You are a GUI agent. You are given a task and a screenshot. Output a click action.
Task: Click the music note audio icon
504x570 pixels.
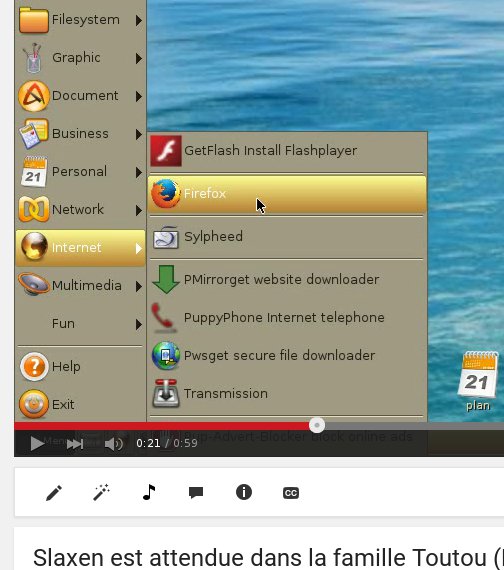[x=149, y=493]
